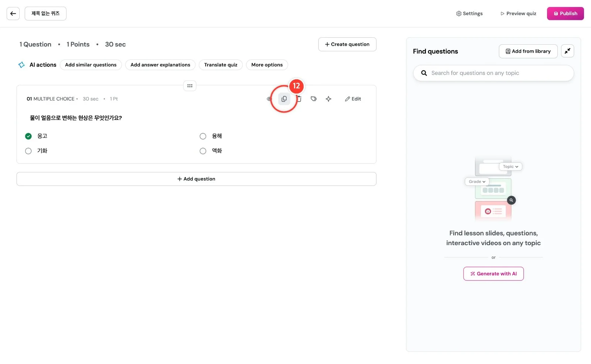Open quiz Settings

[469, 14]
